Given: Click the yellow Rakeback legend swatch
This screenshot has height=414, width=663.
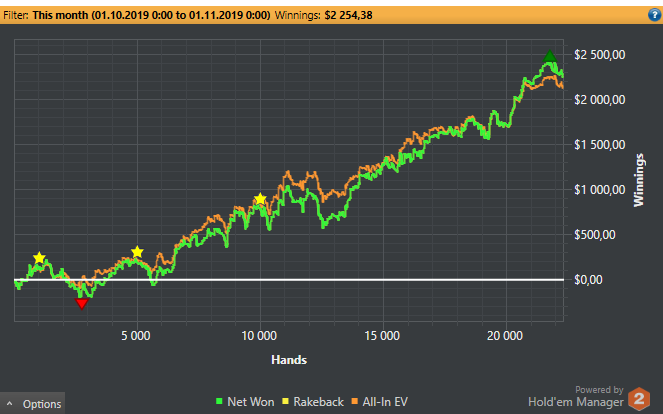Looking at the screenshot, I should (x=285, y=401).
